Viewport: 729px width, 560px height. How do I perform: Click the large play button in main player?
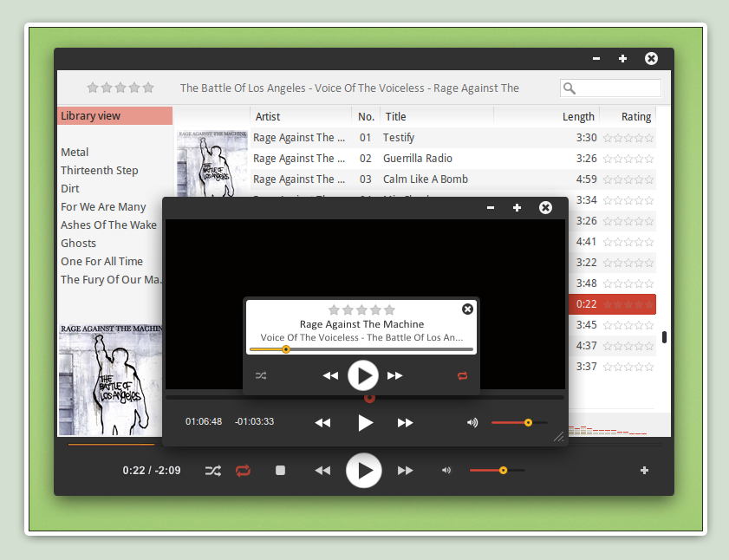(364, 470)
